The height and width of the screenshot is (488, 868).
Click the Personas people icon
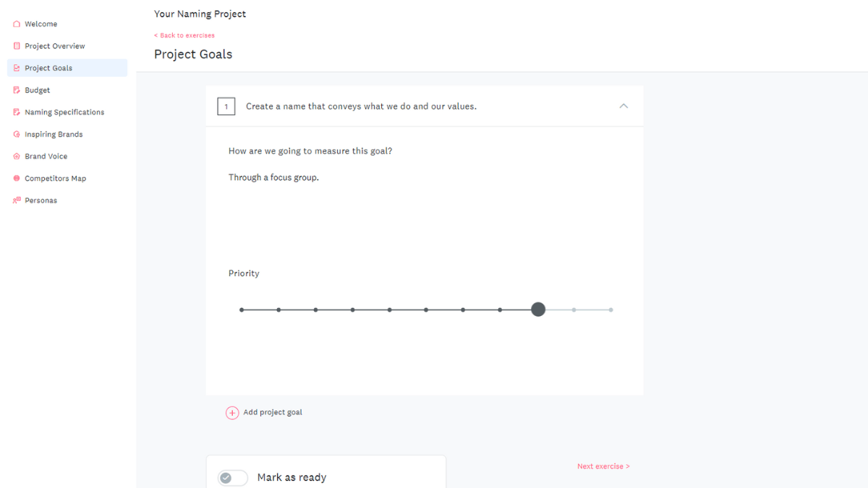click(x=17, y=200)
